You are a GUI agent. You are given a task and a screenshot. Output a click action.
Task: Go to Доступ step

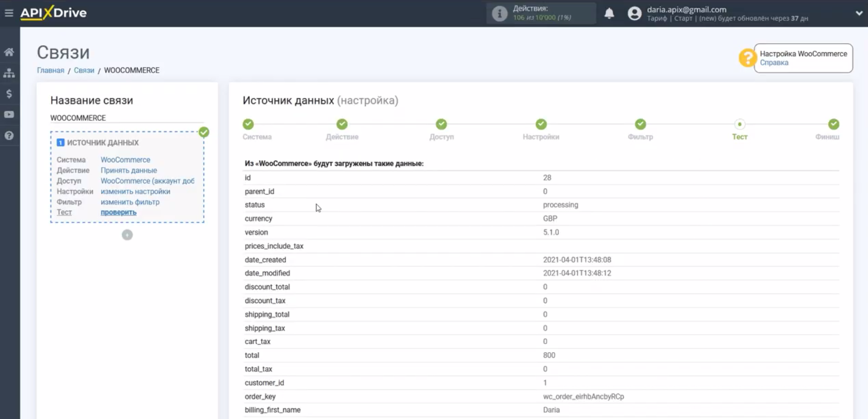pos(441,124)
